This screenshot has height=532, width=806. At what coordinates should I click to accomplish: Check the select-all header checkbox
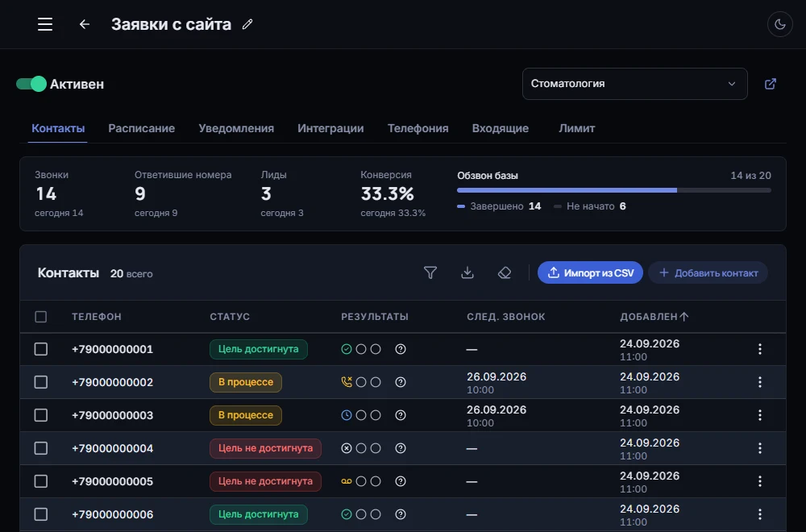[40, 317]
